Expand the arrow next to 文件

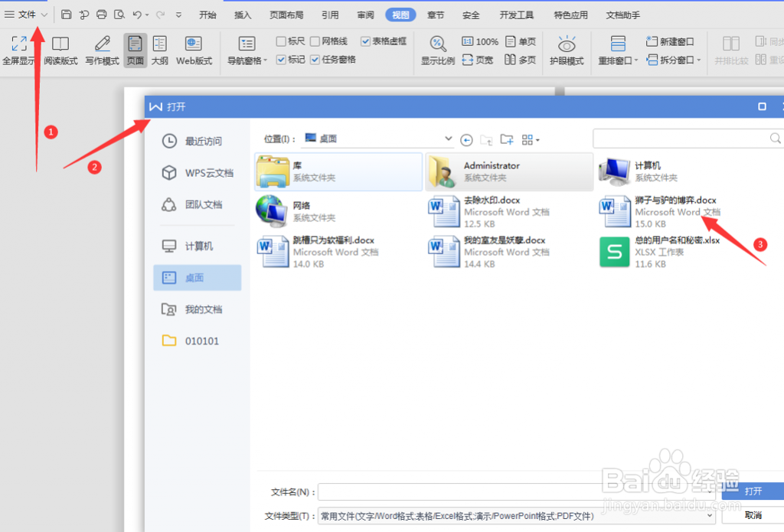[44, 15]
